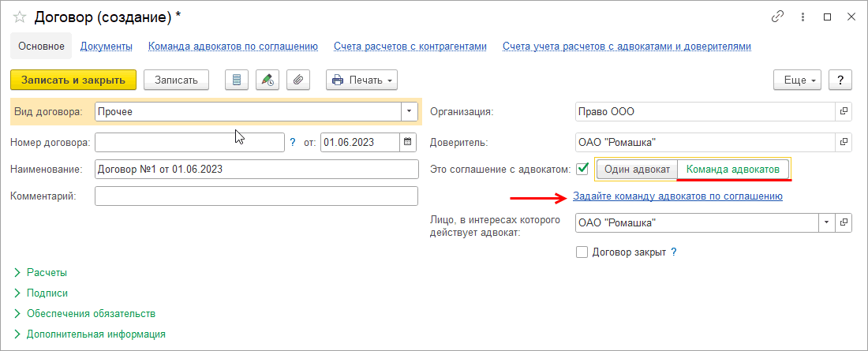Click the copy link chain icon
Viewport: 868px width, 351px height.
778,17
